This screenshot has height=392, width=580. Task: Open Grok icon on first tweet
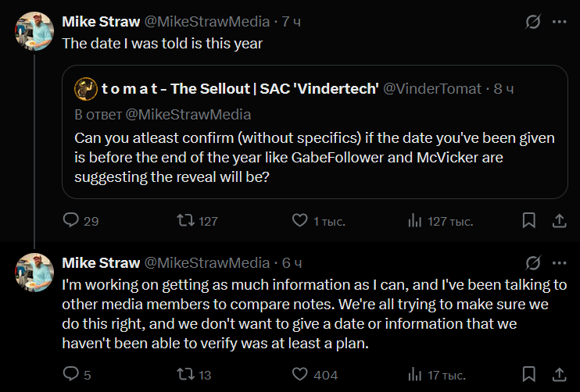coord(533,23)
